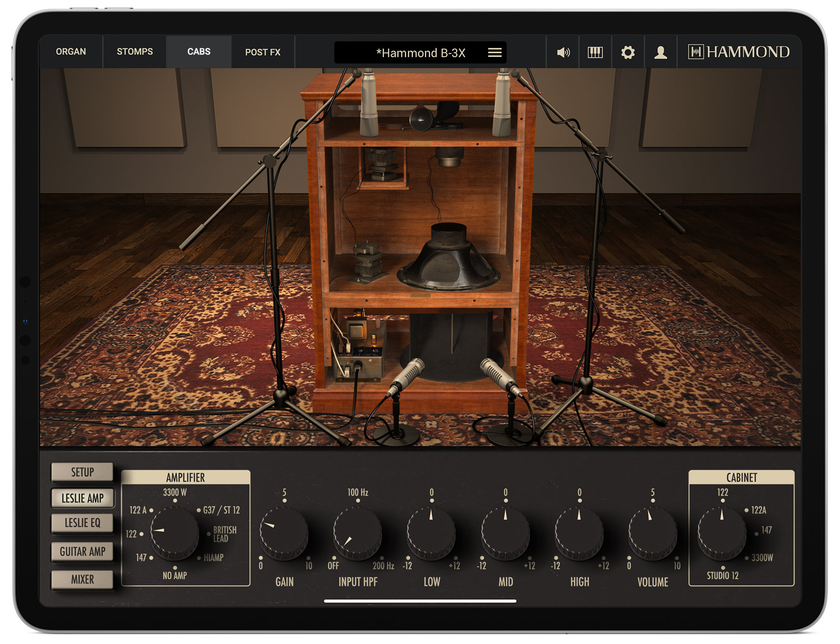Switch to the STOMPS tab
The width and height of the screenshot is (840, 644).
click(134, 52)
